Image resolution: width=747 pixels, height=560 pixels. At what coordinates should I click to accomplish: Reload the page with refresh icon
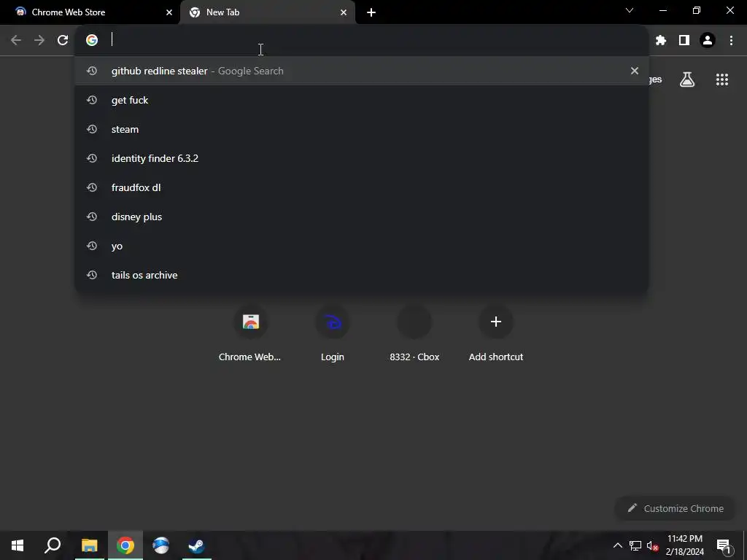[x=63, y=41]
